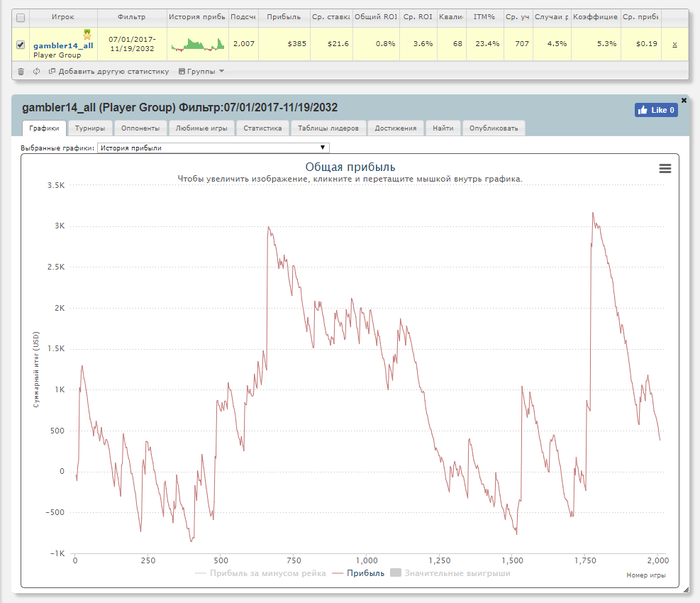The width and height of the screenshot is (700, 603).
Task: Click the profit history sparkline thumbnail
Action: coord(198,44)
